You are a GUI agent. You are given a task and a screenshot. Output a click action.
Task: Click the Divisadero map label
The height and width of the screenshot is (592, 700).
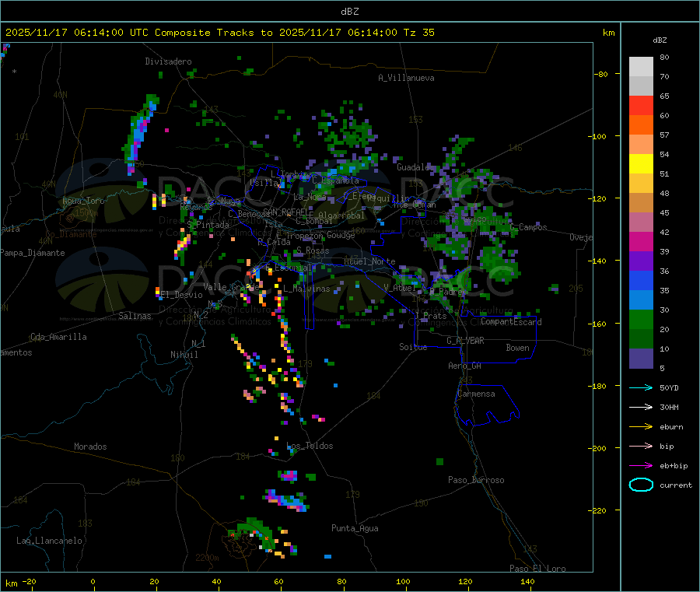168,61
